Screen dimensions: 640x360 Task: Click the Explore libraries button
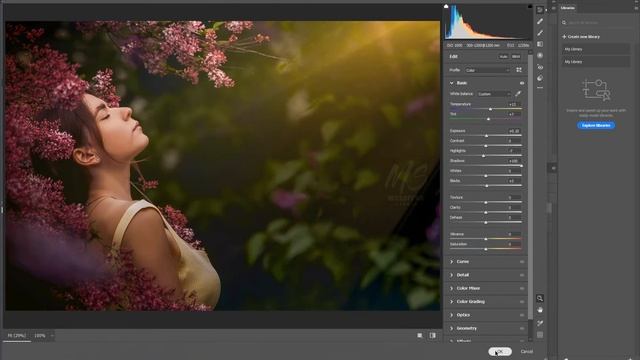coord(596,125)
